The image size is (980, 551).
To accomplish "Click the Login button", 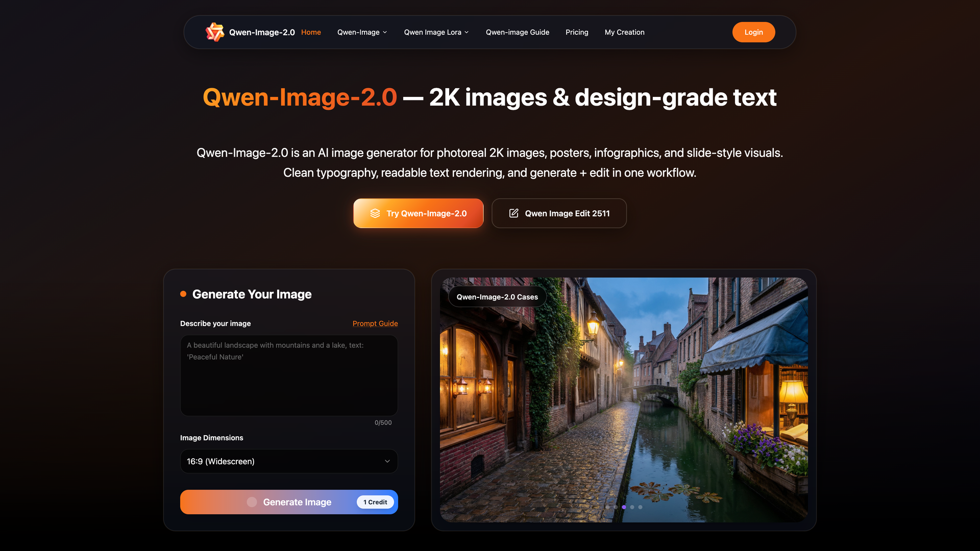I will click(x=753, y=32).
